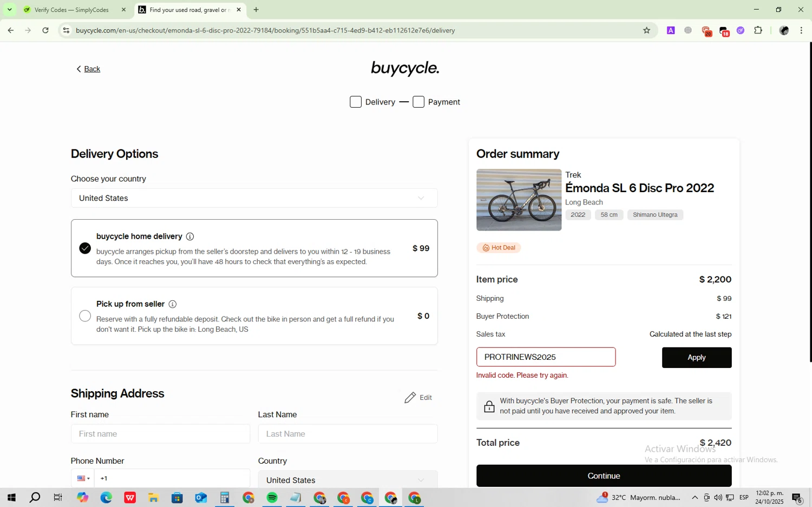Click the Émonda bike thumbnail image
The image size is (812, 507).
pyautogui.click(x=519, y=200)
